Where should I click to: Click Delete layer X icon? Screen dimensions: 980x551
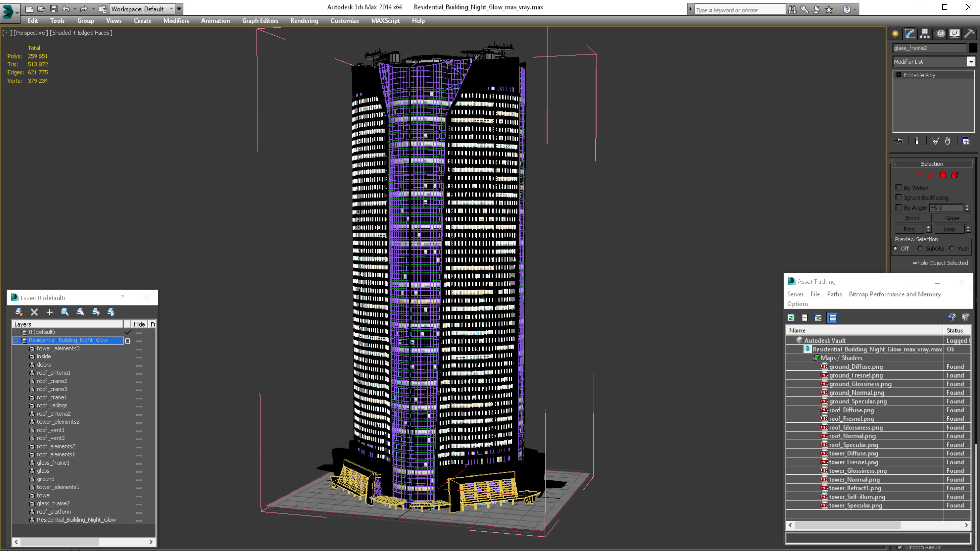coord(34,312)
